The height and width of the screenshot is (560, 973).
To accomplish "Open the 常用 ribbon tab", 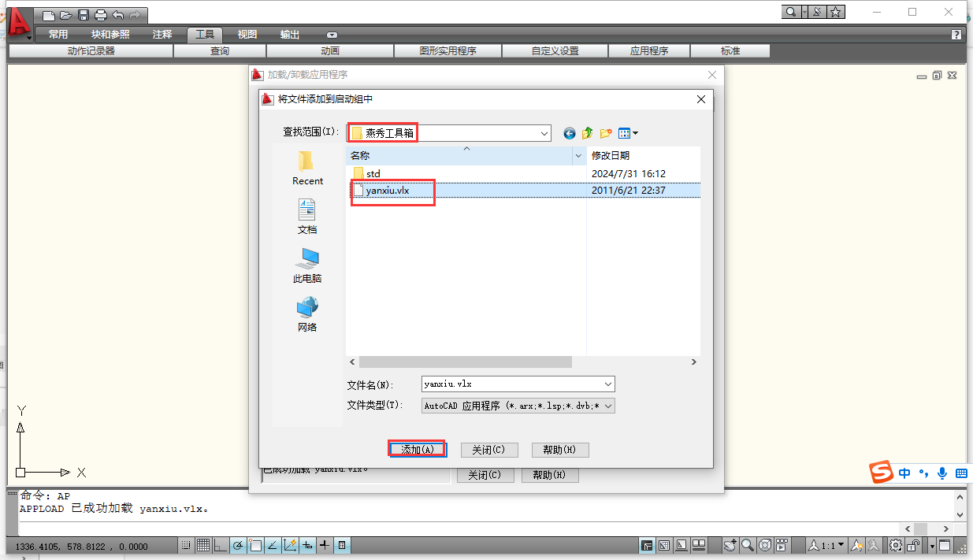I will 58,35.
